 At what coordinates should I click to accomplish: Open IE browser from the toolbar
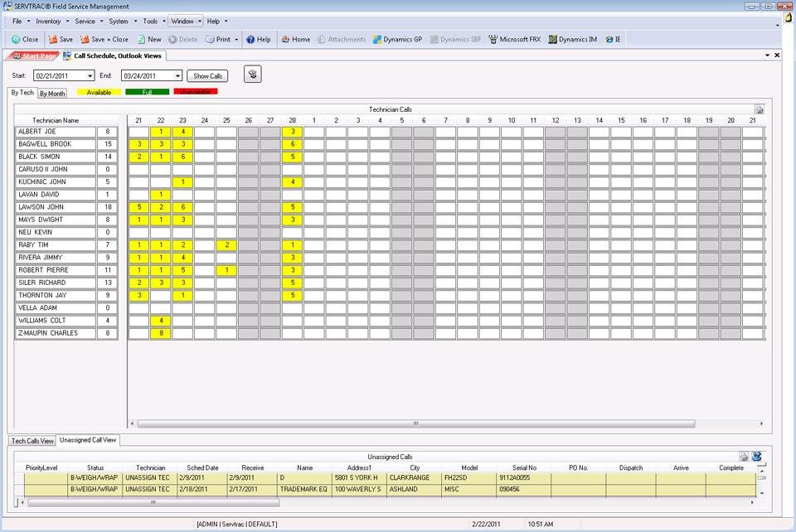click(613, 39)
